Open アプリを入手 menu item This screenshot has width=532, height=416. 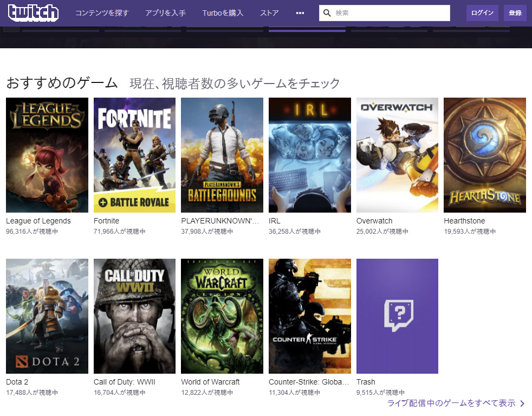(x=166, y=13)
